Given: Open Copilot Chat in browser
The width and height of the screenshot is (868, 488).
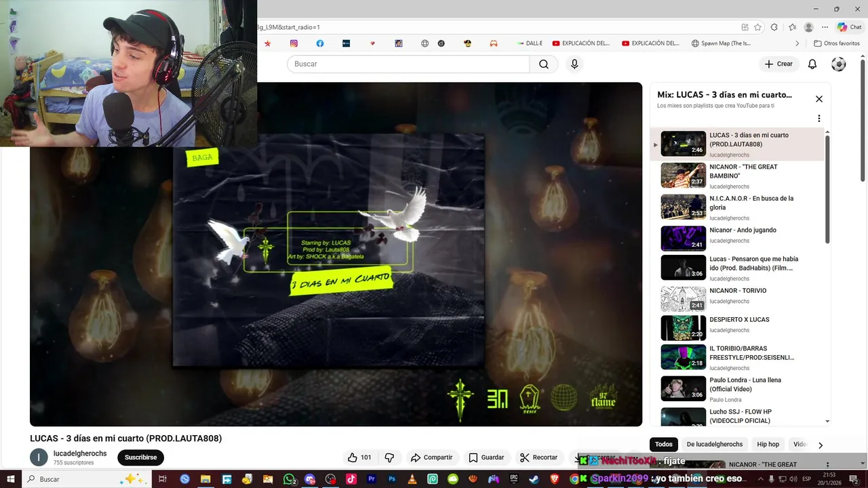Looking at the screenshot, I should coord(849,27).
